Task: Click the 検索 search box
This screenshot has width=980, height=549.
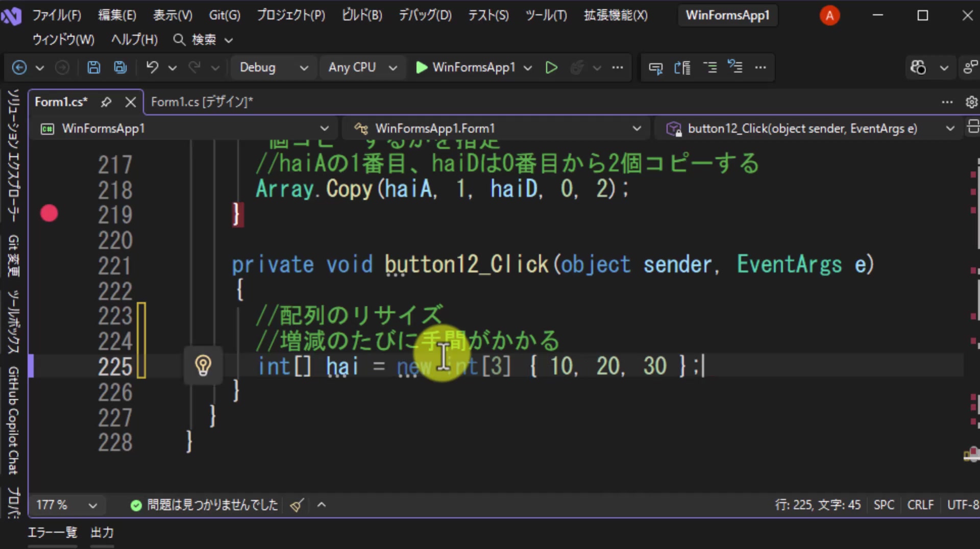Action: pos(203,40)
